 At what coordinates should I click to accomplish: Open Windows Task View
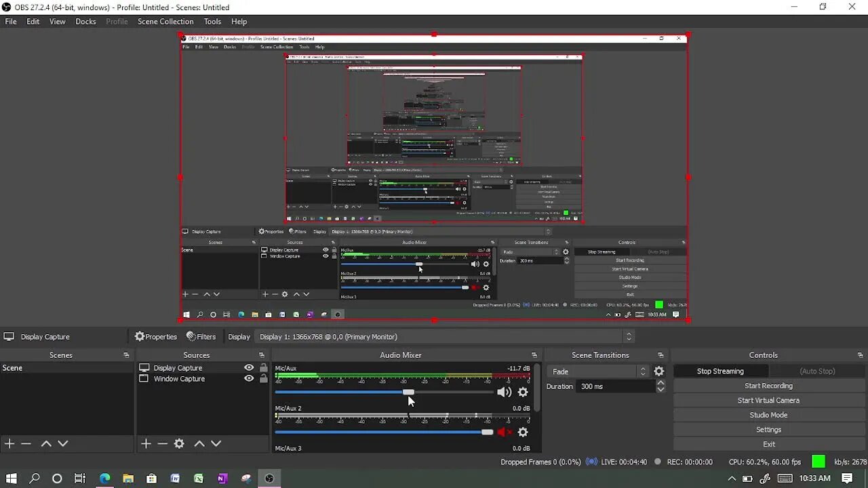80,479
